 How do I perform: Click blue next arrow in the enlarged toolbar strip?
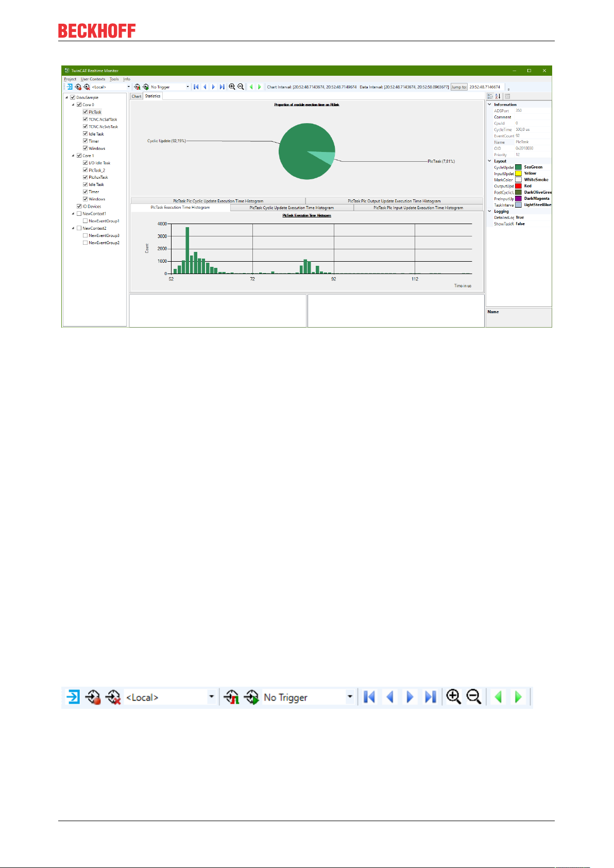[x=410, y=697]
